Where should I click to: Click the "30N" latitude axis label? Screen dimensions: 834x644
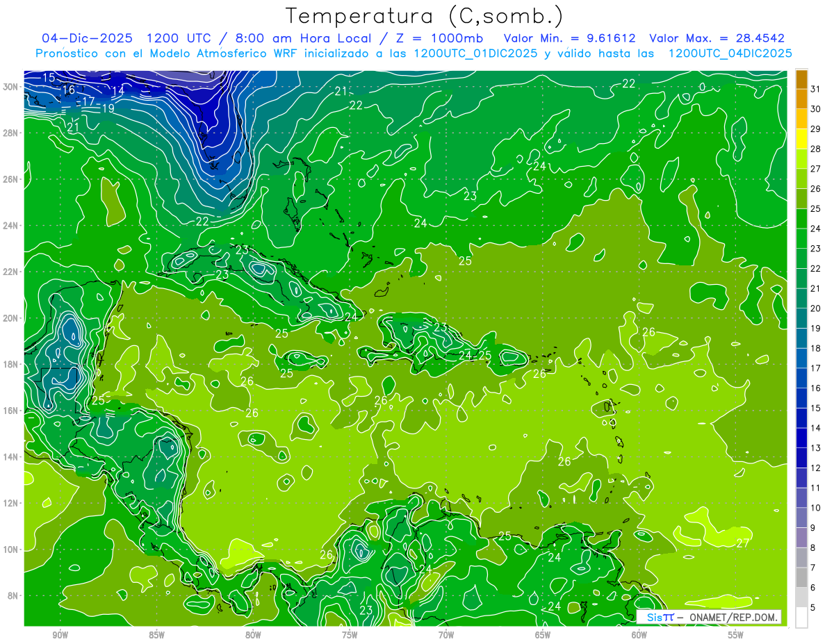(x=12, y=86)
